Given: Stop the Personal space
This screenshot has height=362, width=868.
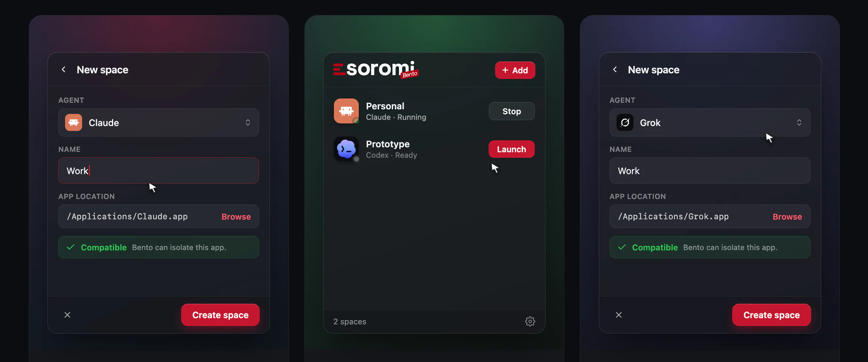Looking at the screenshot, I should [512, 111].
